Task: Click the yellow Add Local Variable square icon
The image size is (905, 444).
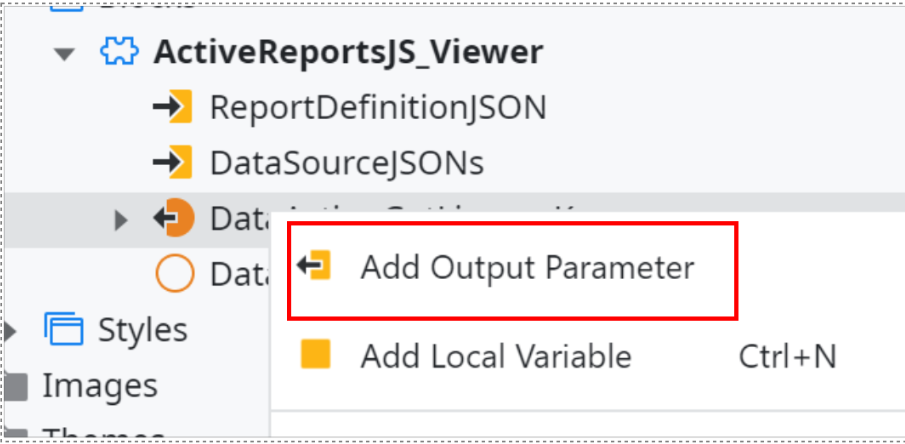Action: [x=316, y=354]
